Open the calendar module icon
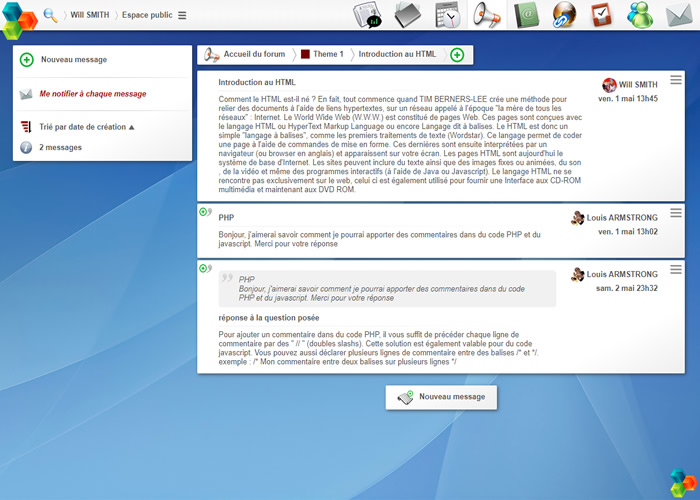The height and width of the screenshot is (500, 700). point(449,15)
